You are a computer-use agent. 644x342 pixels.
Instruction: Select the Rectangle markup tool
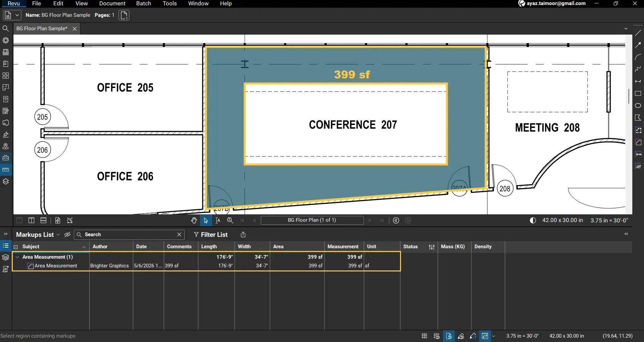(x=638, y=93)
